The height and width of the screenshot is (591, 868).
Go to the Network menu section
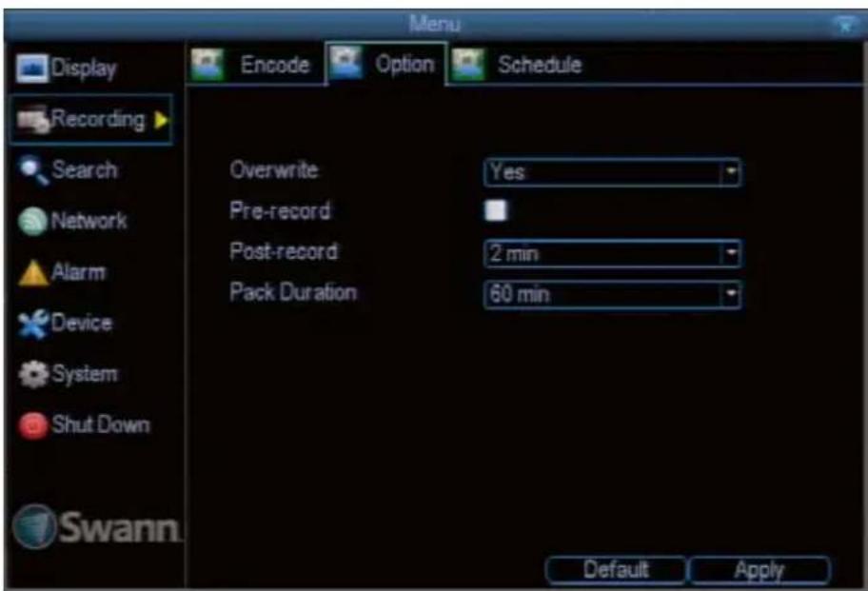click(x=72, y=222)
